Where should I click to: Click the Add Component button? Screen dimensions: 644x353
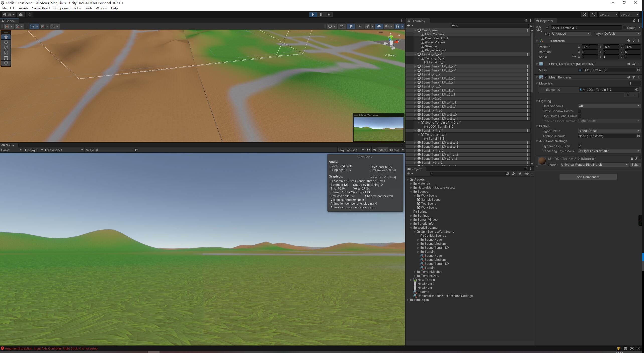point(588,177)
